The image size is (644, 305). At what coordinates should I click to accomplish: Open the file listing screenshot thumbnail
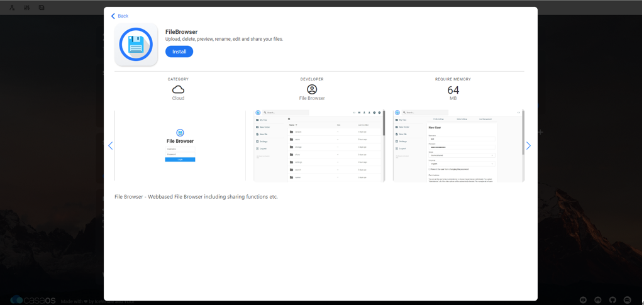tap(319, 145)
